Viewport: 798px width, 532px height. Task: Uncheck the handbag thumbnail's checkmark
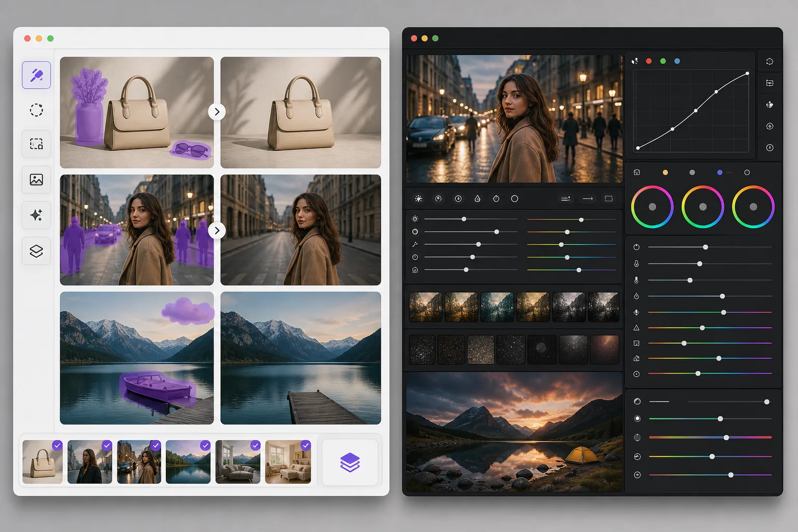coord(57,445)
